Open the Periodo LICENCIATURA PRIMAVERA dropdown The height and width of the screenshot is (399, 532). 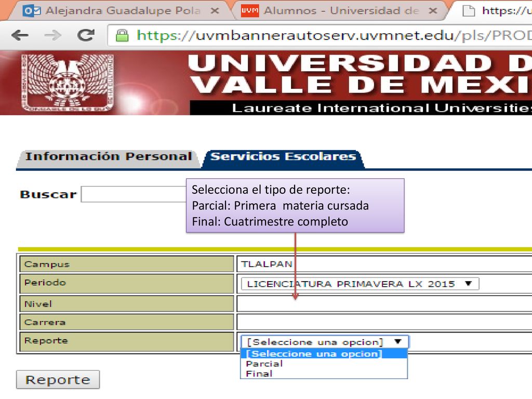360,284
